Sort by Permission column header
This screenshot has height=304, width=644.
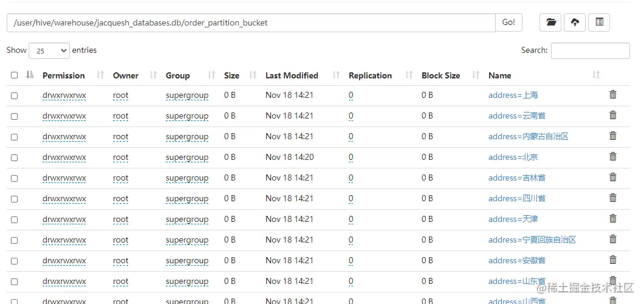point(64,75)
